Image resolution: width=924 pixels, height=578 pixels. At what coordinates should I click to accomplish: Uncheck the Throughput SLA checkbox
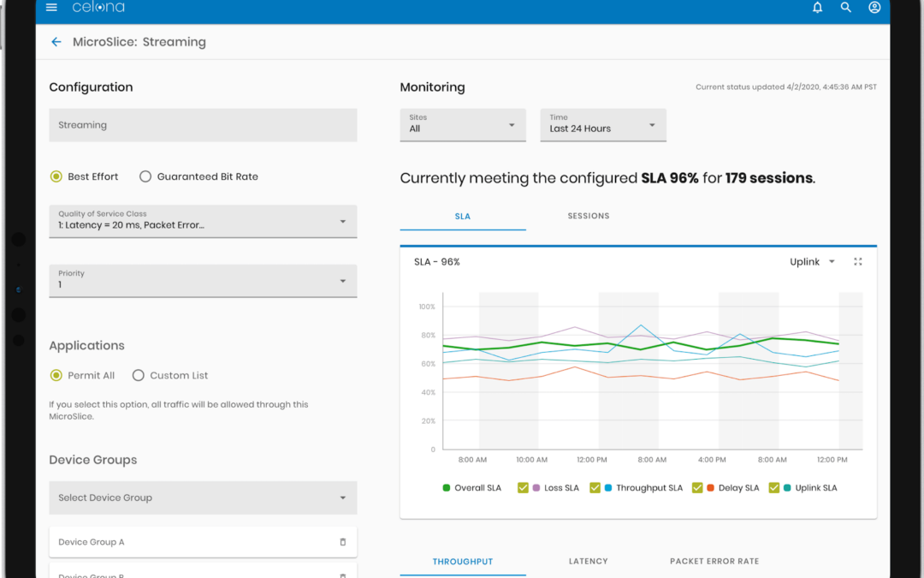click(x=595, y=488)
